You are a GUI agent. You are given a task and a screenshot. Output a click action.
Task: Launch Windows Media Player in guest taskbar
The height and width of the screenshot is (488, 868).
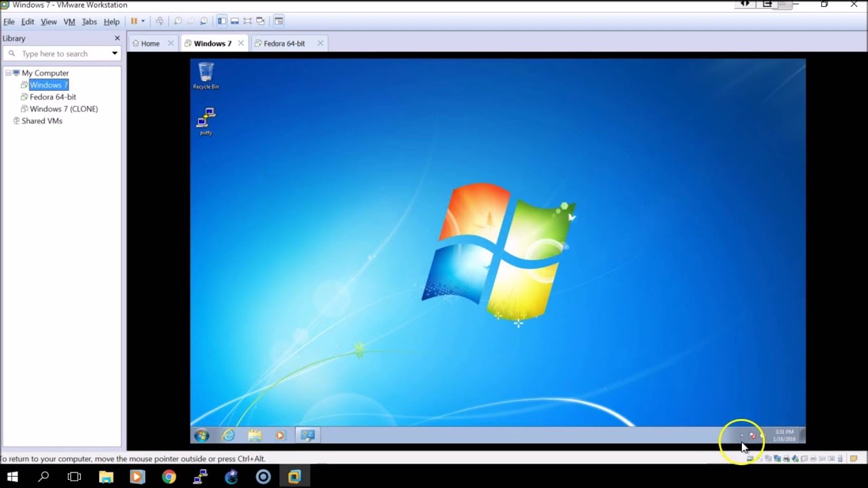click(280, 435)
